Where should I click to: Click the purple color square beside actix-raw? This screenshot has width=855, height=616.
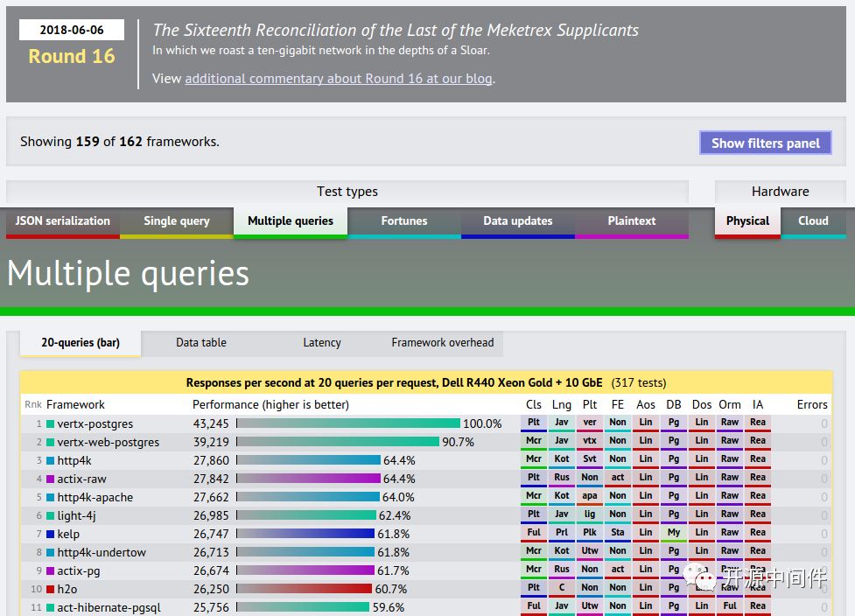pos(51,479)
